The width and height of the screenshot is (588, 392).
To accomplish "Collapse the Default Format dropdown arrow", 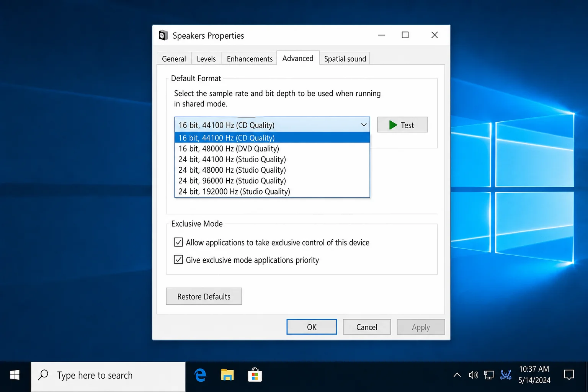I will [x=364, y=125].
